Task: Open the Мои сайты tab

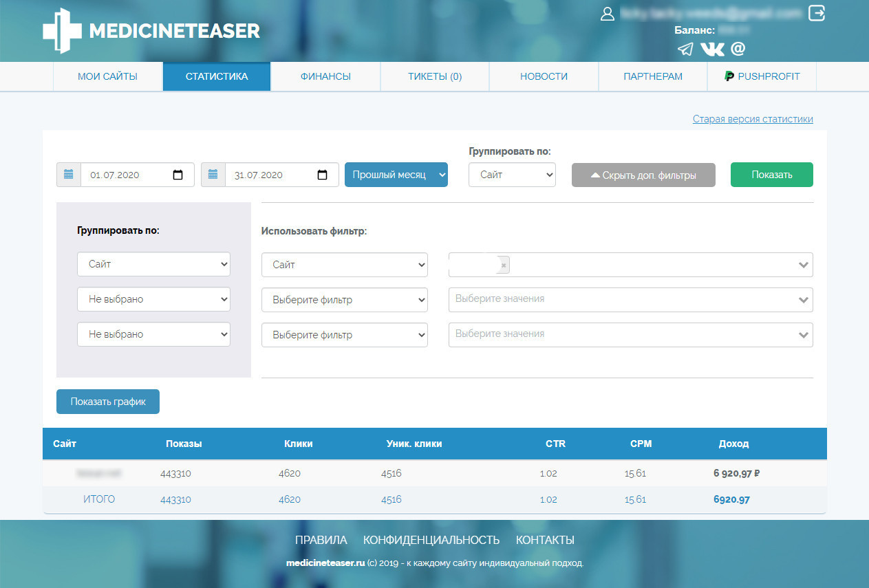Action: (107, 76)
